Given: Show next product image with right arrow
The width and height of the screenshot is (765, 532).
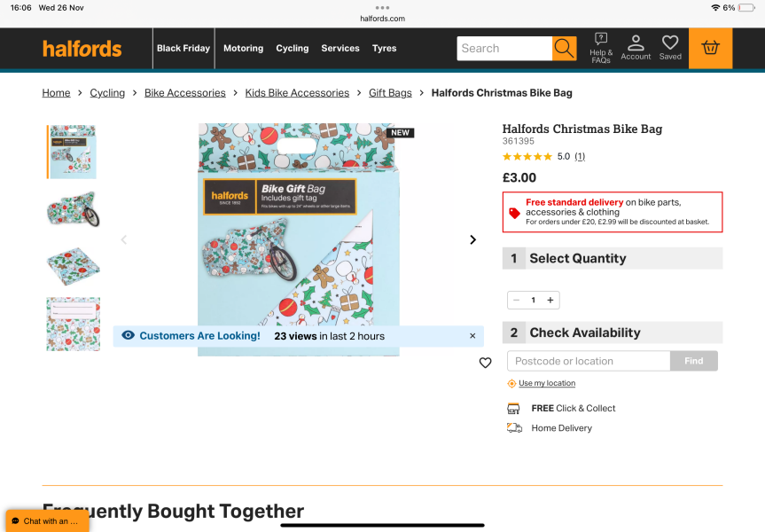Looking at the screenshot, I should (x=472, y=239).
